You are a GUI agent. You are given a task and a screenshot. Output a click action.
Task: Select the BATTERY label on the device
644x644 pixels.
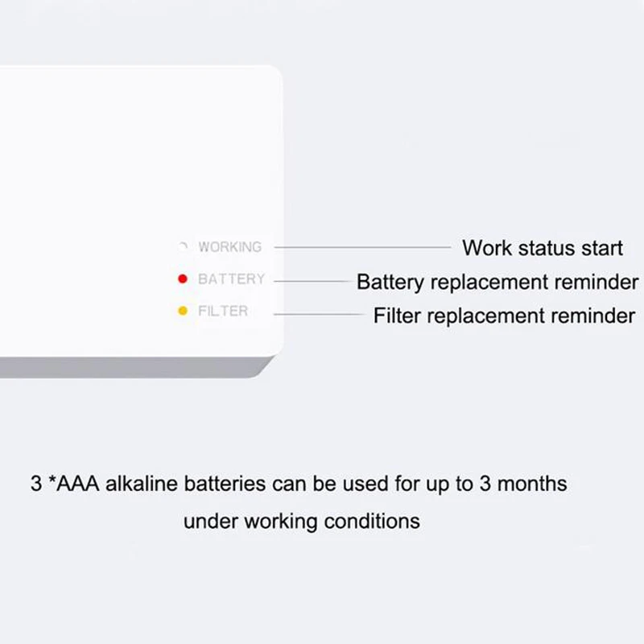click(231, 279)
